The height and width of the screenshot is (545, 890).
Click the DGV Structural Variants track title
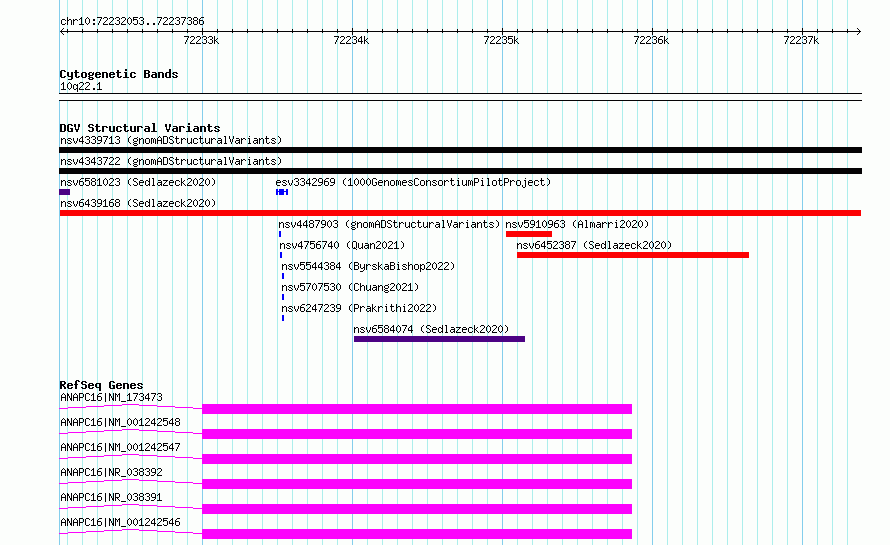[x=140, y=128]
